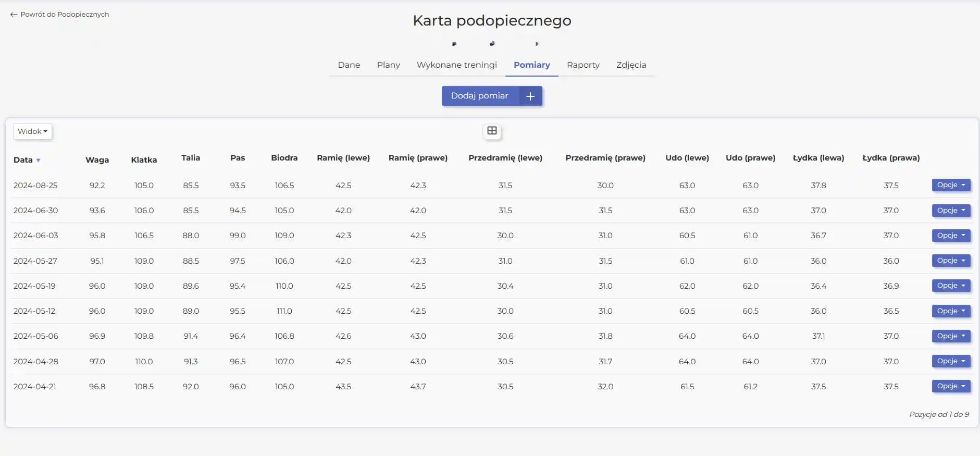Screen dimensions: 980x456
Task: Open Opcje for 2024-08-25 row
Action: coord(951,185)
